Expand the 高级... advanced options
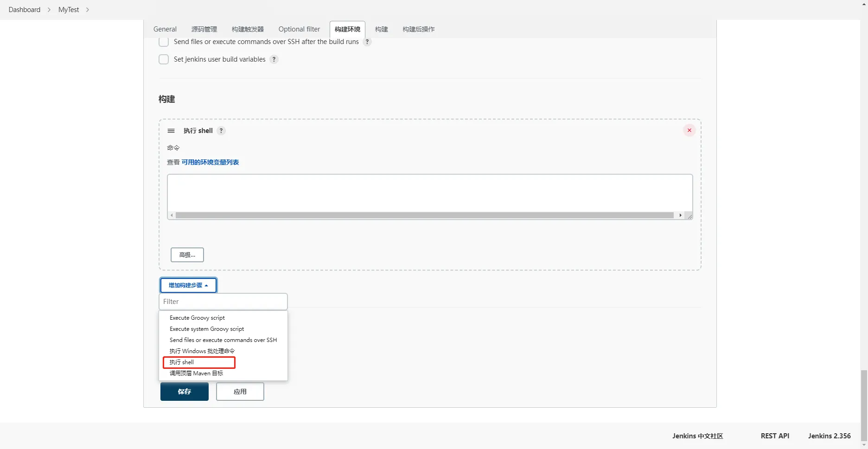The width and height of the screenshot is (868, 449). pyautogui.click(x=187, y=255)
